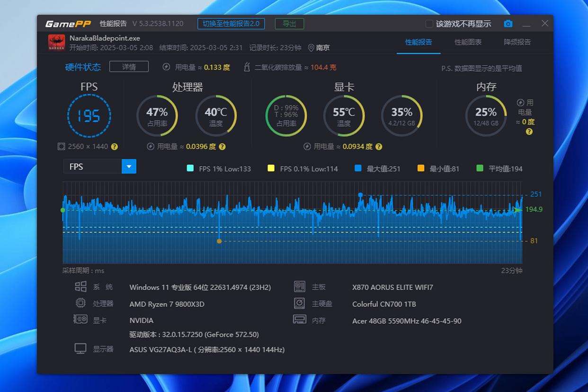Image resolution: width=588 pixels, height=392 pixels.
Task: Switch to the 性能图表 tab
Action: (x=468, y=42)
